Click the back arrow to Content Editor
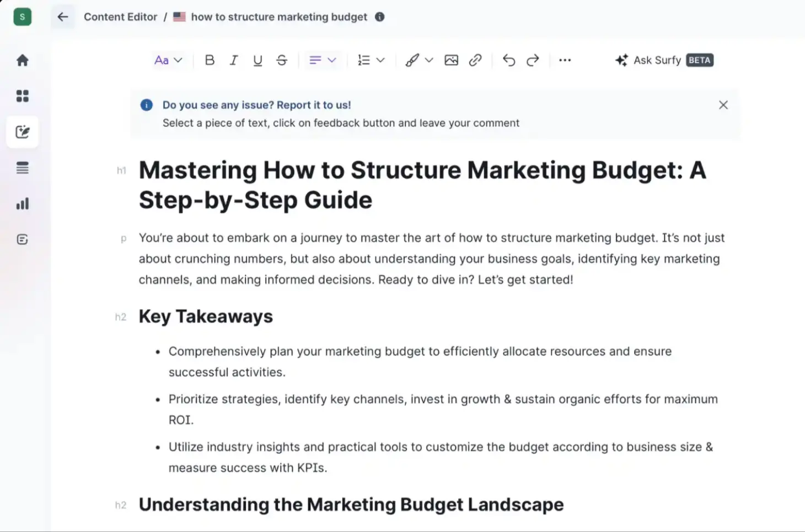The width and height of the screenshot is (805, 532). [63, 17]
